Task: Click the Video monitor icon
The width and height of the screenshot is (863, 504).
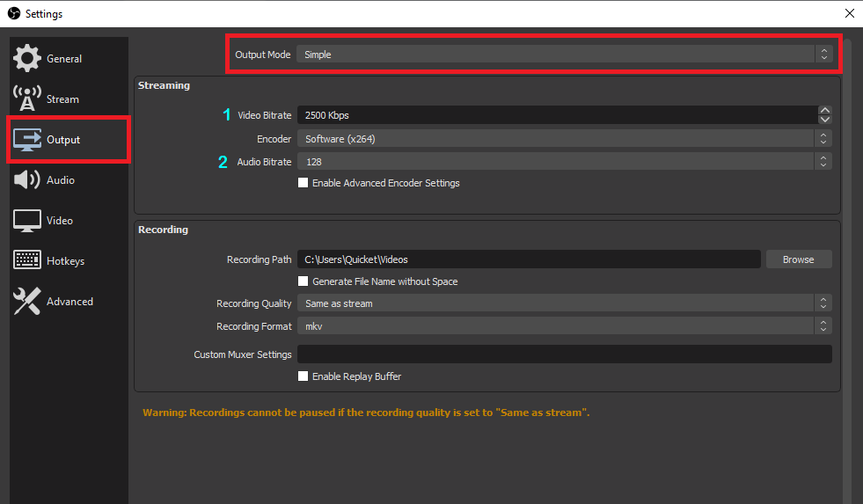Action: click(x=27, y=221)
